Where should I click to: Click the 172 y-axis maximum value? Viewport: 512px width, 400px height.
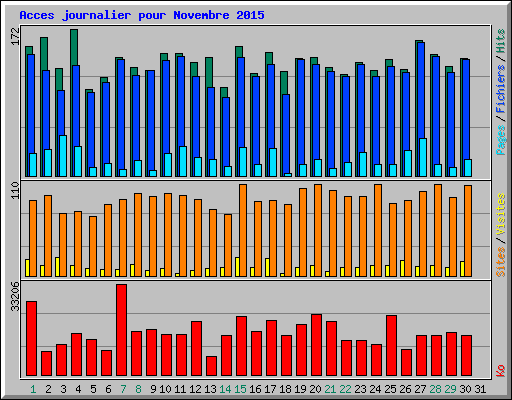(x=15, y=36)
